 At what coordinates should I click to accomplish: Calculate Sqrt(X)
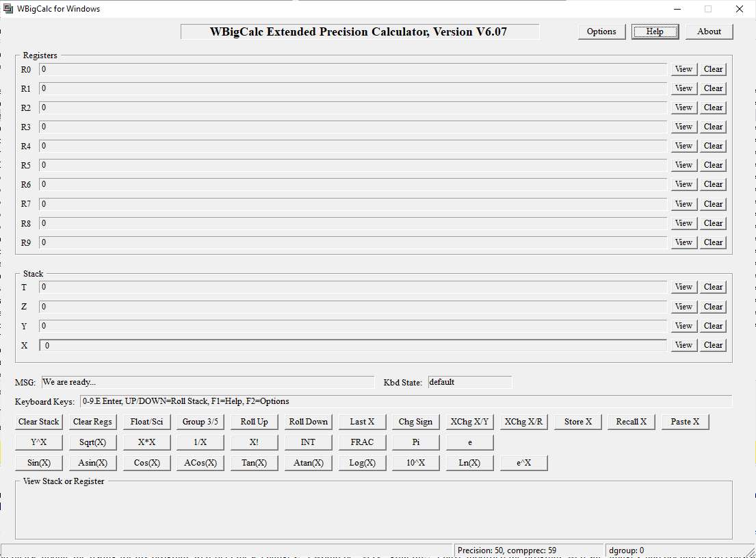(92, 442)
